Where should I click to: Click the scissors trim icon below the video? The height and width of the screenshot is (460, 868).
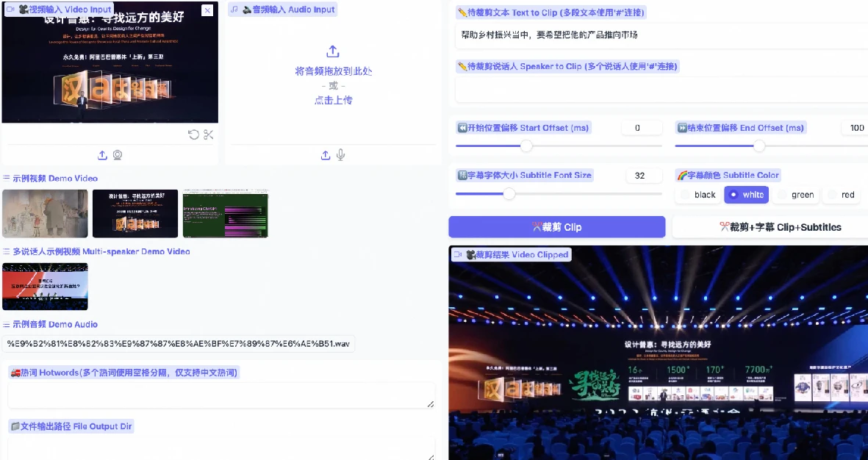(209, 134)
